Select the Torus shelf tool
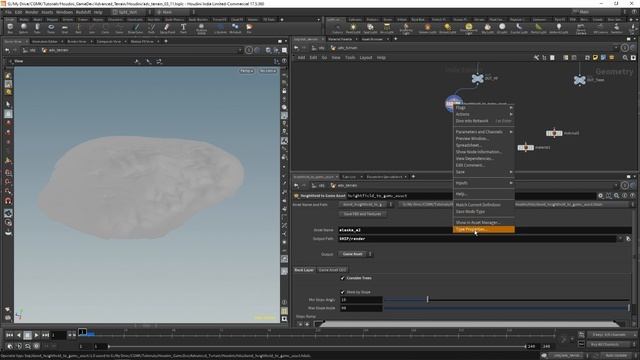The height and width of the screenshot is (360, 640). (51, 28)
